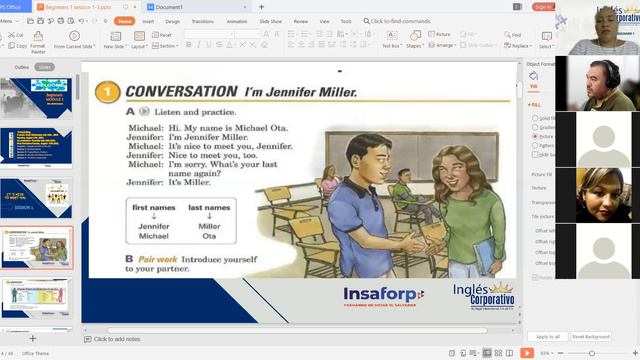The width and height of the screenshot is (640, 360).
Task: Click Apply to all button
Action: (548, 337)
